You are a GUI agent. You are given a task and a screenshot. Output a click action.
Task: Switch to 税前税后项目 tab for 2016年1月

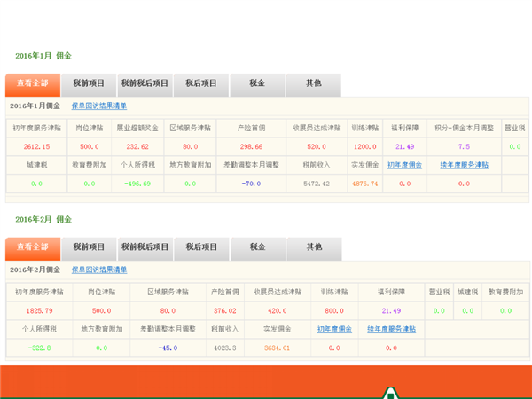pyautogui.click(x=145, y=84)
